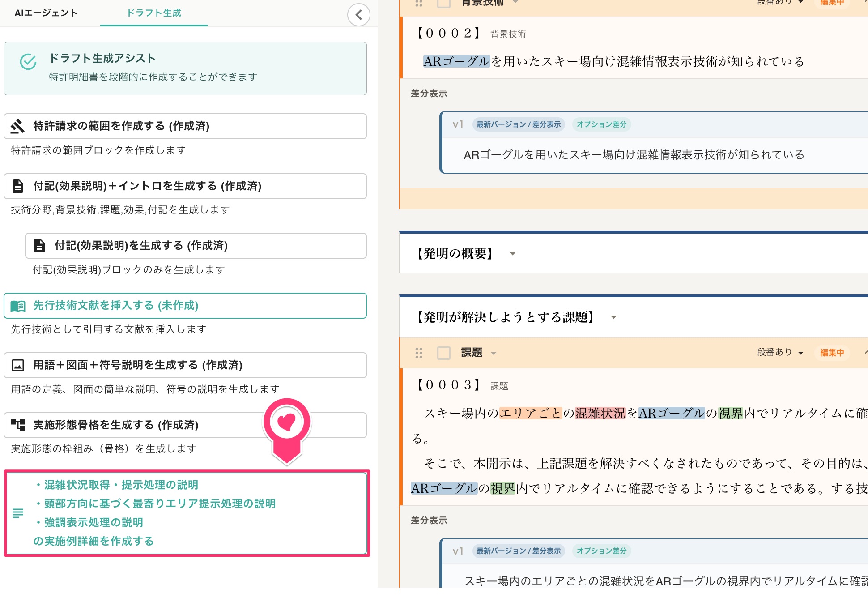Click the image icon for 用語+図面+符号説明

point(18,365)
